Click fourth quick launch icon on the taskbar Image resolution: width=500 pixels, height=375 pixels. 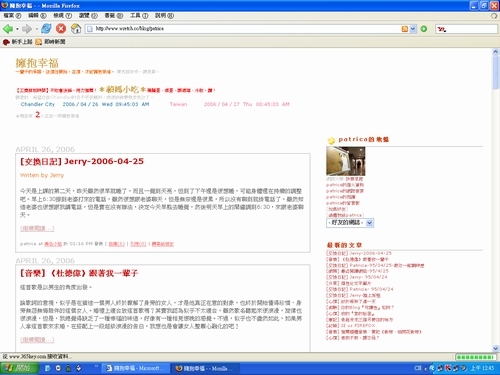(79, 368)
